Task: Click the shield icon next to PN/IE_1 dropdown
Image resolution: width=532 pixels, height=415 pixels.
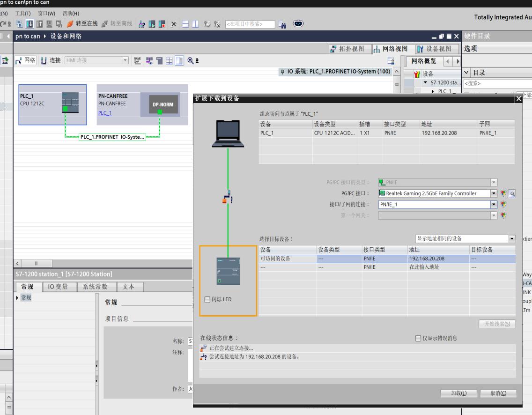Action: [x=503, y=204]
